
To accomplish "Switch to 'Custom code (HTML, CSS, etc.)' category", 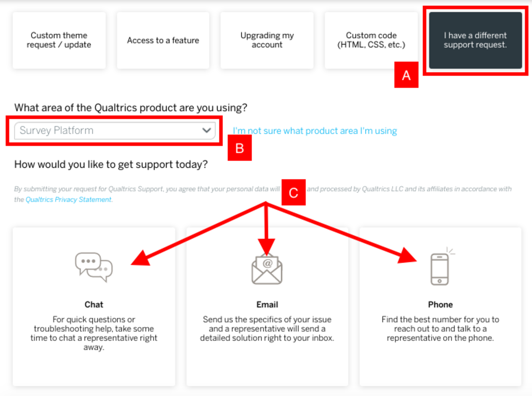I will tap(370, 40).
